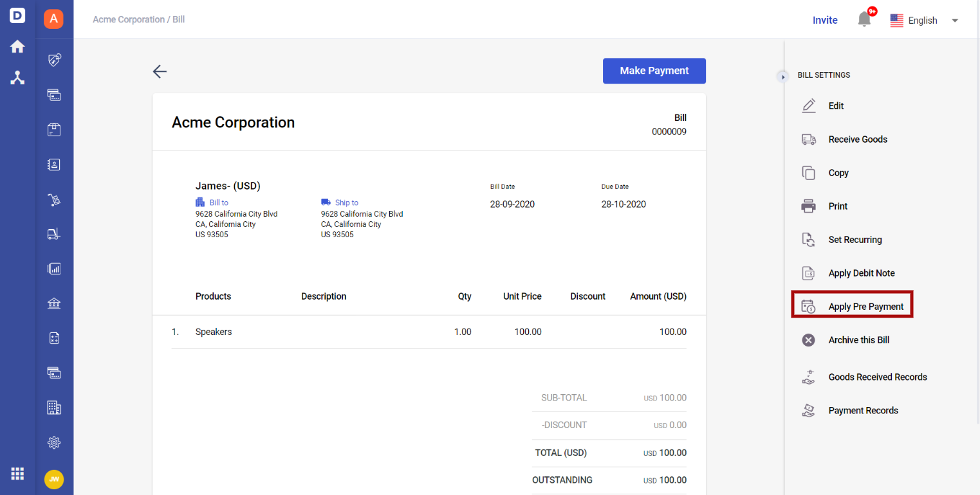Image resolution: width=980 pixels, height=495 pixels.
Task: Open the bank building icon
Action: 54,303
